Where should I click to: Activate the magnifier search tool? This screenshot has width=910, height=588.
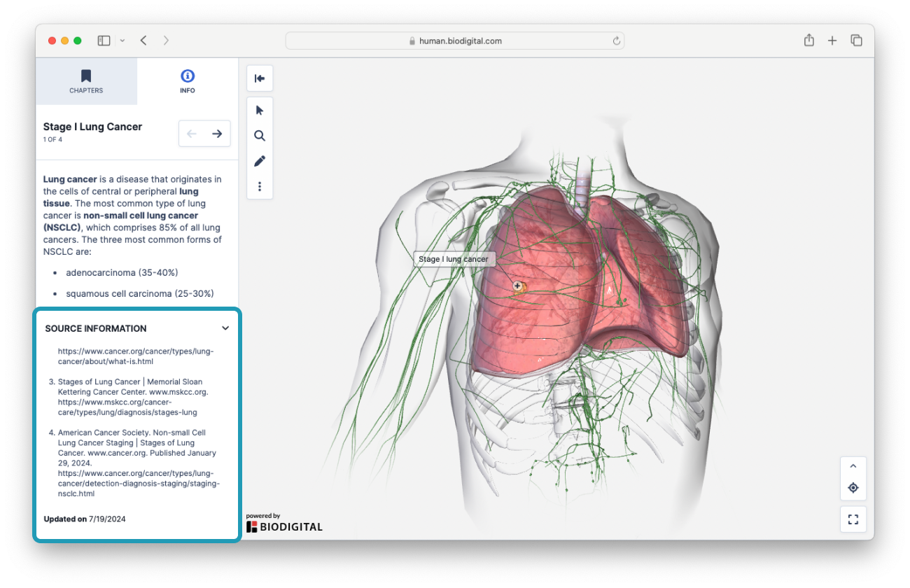260,136
